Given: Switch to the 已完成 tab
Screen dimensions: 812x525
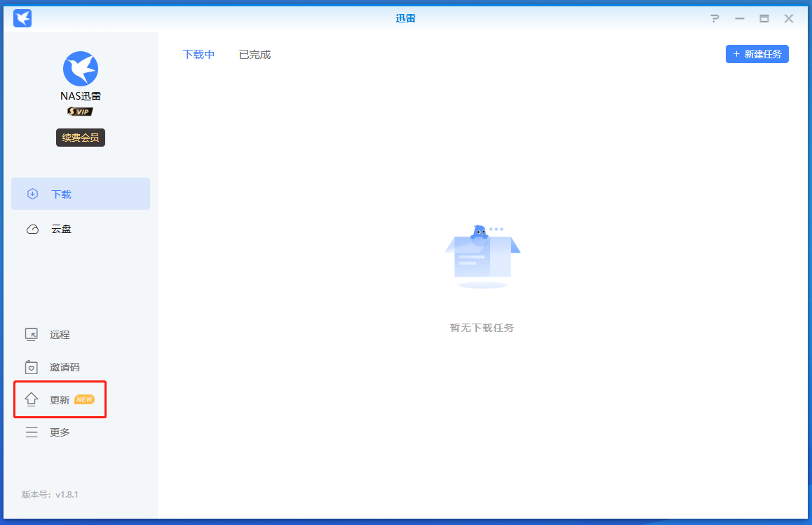Looking at the screenshot, I should pos(255,54).
